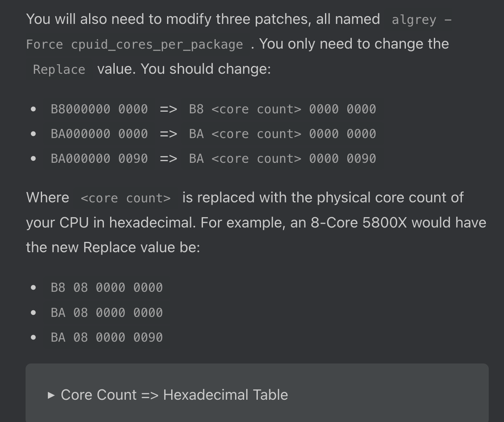
Task: Click the 'algrey -' code snippet
Action: pyautogui.click(x=421, y=20)
